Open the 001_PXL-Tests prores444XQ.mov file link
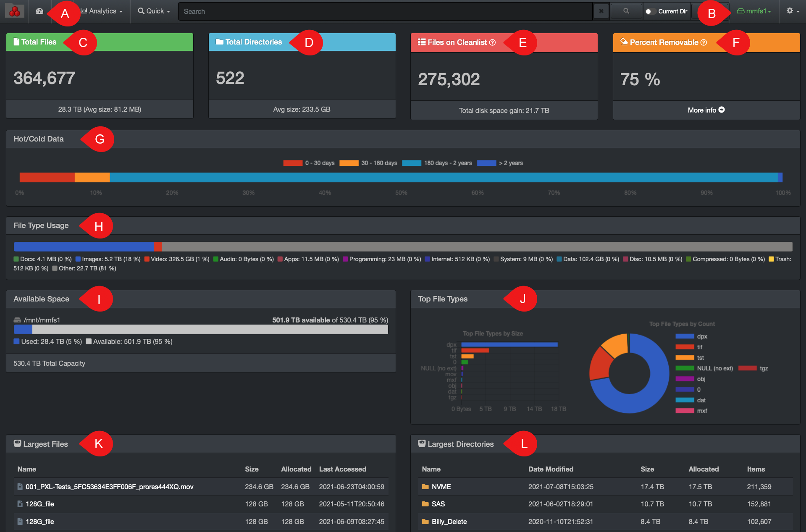This screenshot has height=532, width=806. [x=109, y=487]
